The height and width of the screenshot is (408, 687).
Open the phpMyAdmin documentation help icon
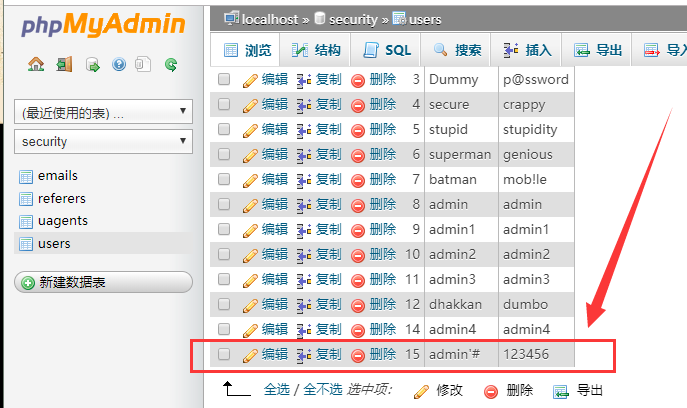click(x=119, y=65)
